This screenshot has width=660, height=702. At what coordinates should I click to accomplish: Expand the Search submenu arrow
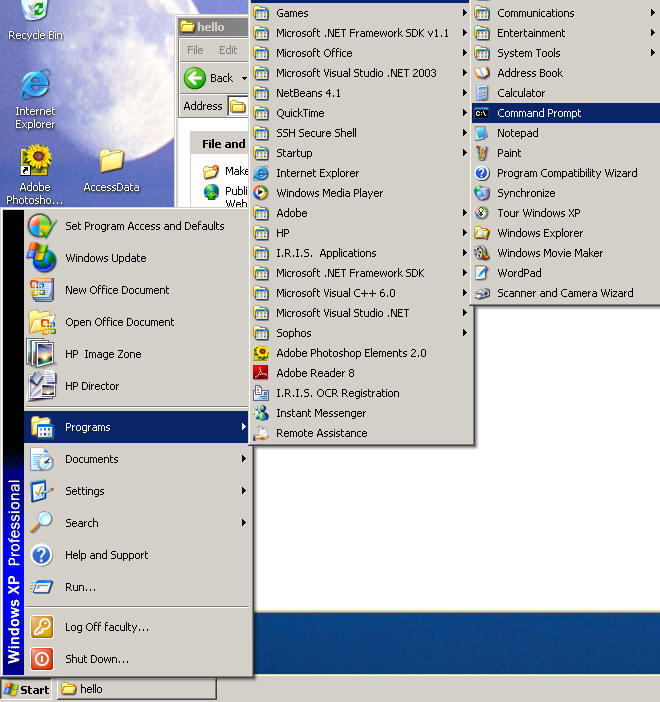[244, 523]
